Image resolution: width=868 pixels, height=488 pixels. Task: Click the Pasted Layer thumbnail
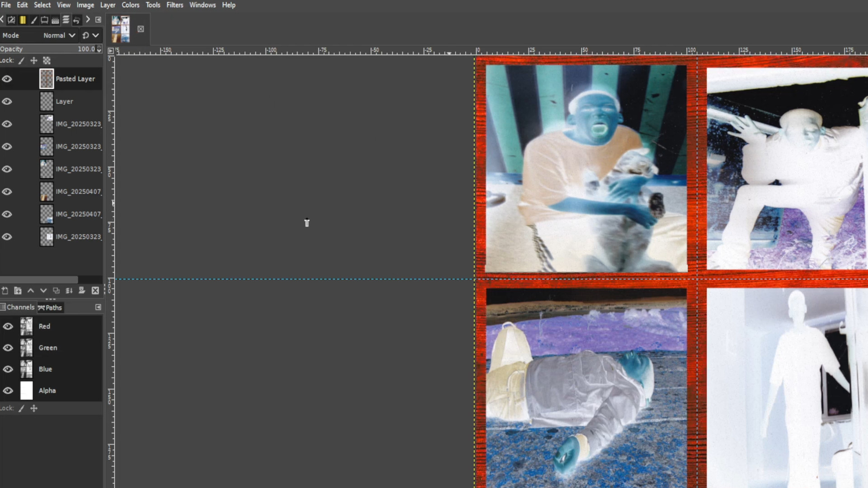click(x=47, y=79)
